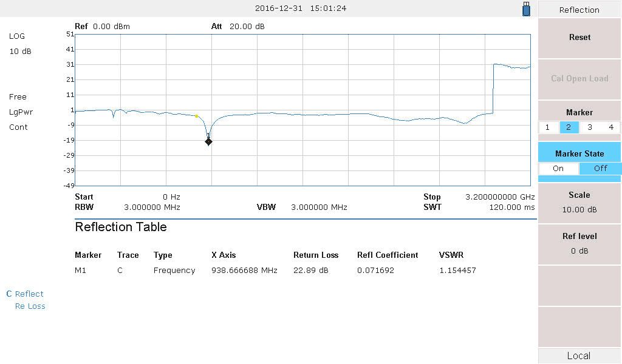This screenshot has height=364, width=622.
Task: Click the Free trigger label
Action: pos(18,97)
